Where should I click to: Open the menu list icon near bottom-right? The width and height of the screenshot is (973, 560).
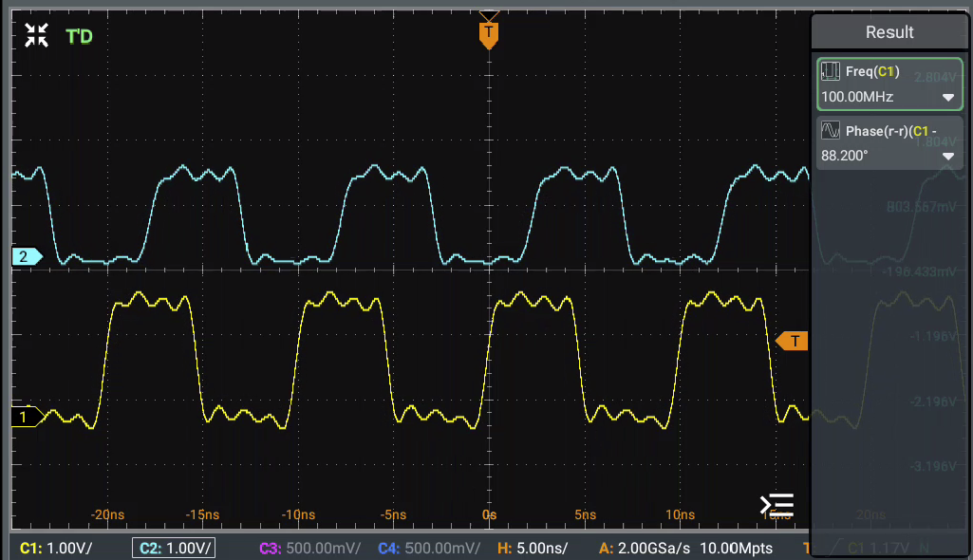pos(777,505)
